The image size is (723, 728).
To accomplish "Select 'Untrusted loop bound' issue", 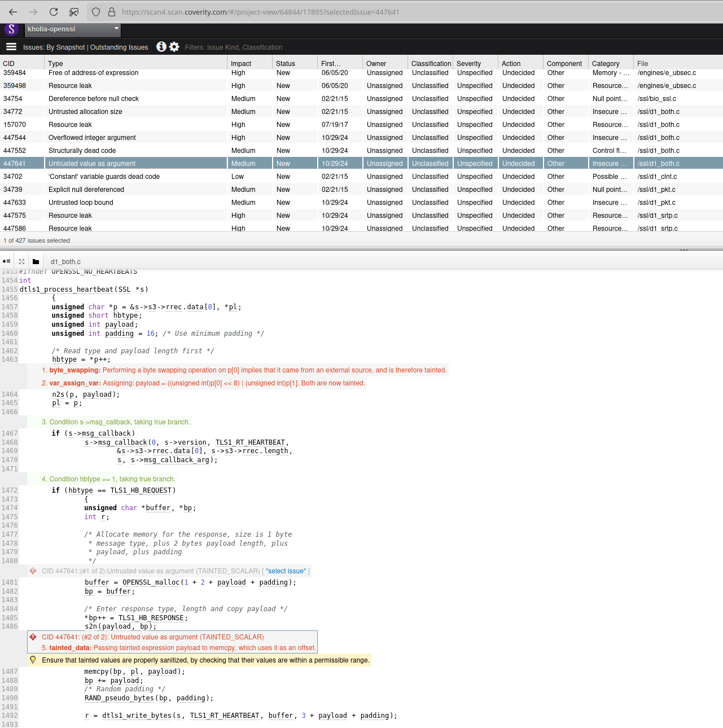I will point(361,203).
